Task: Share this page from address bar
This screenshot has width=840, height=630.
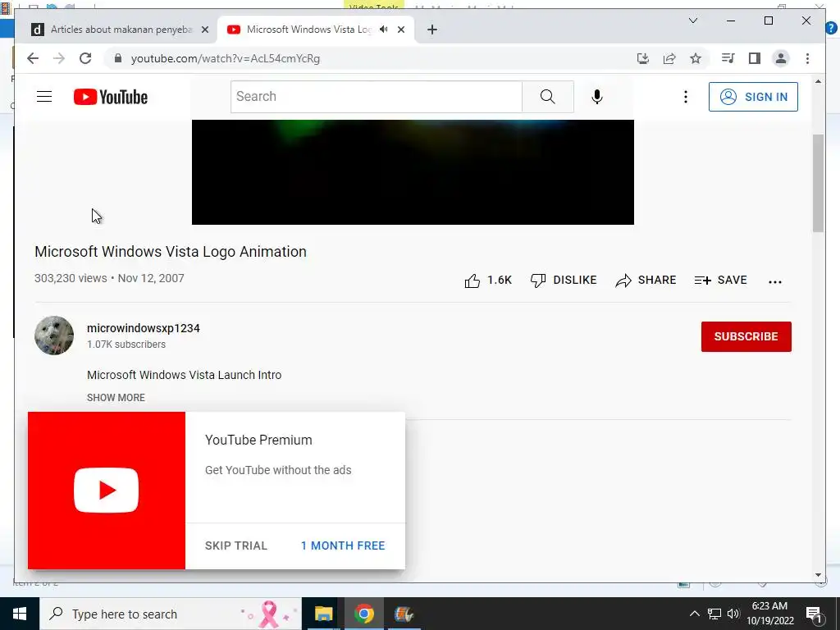Action: 669,58
